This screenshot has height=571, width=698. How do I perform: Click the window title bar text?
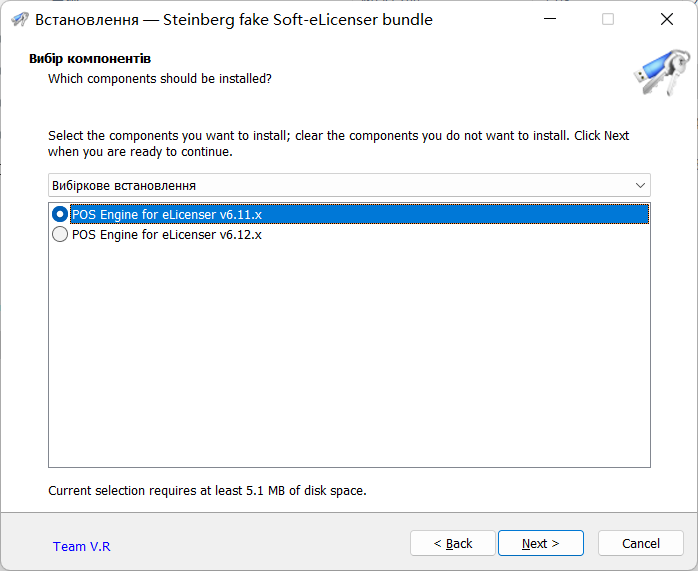234,19
